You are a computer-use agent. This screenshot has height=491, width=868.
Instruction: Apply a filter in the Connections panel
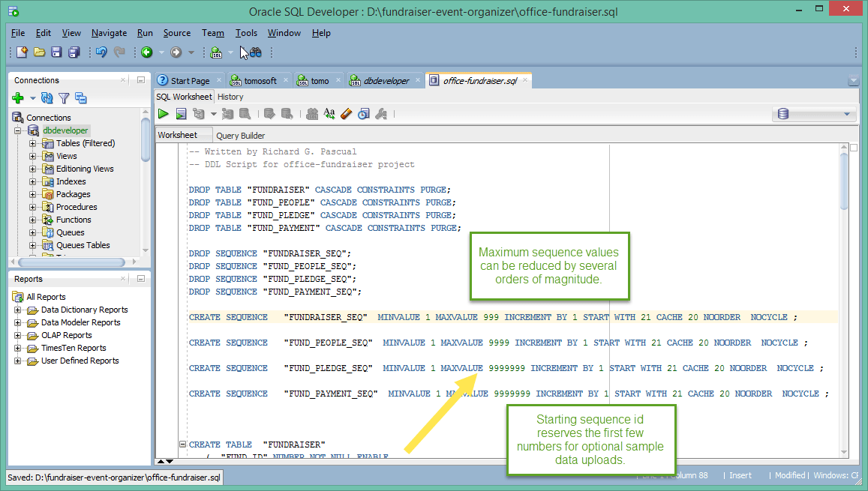tap(65, 98)
